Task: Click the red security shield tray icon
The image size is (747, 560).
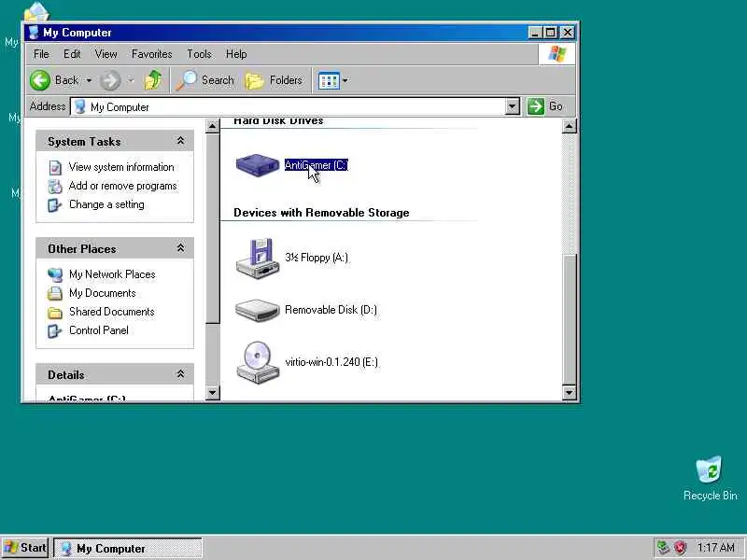Action: [681, 547]
